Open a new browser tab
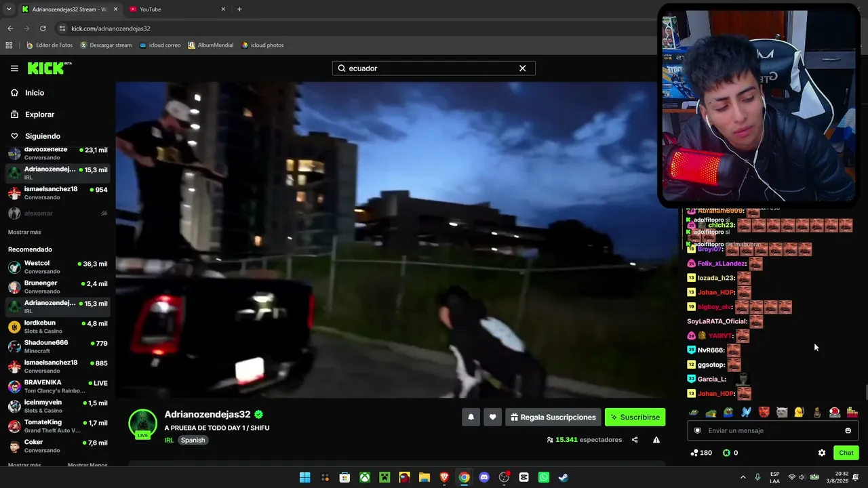The image size is (868, 488). click(239, 9)
